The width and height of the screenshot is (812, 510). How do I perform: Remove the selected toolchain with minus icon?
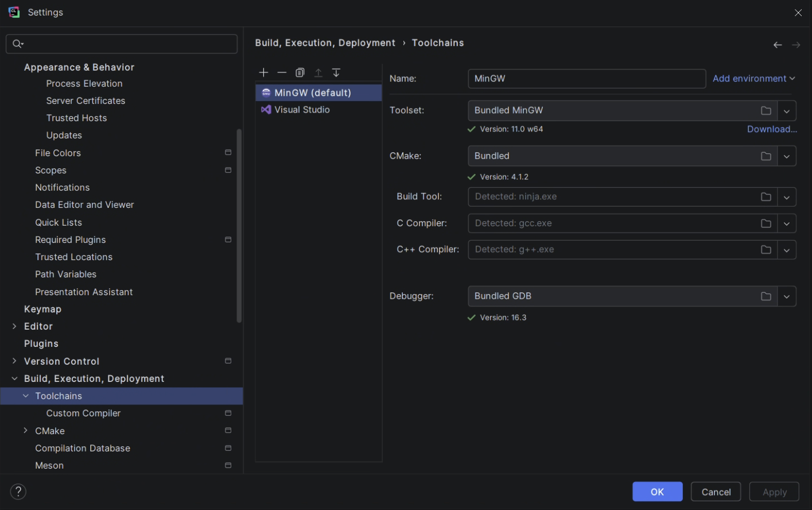pos(282,72)
